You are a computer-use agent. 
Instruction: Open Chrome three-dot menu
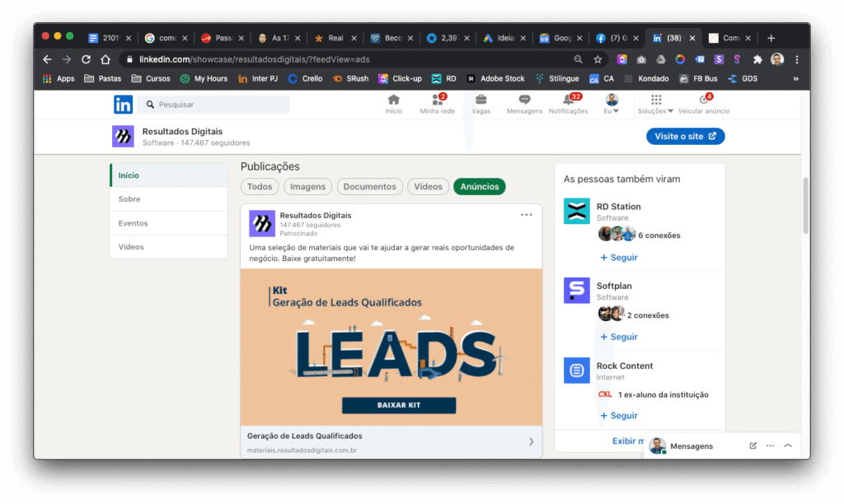(x=797, y=59)
